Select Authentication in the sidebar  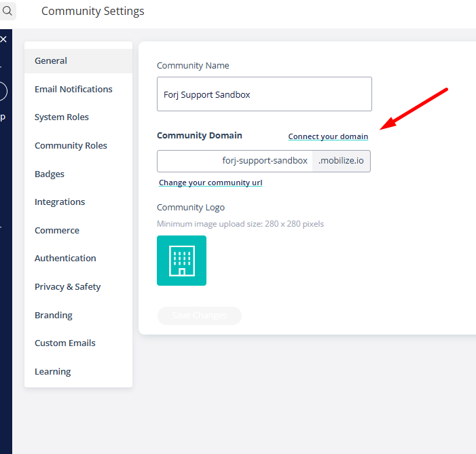click(65, 258)
